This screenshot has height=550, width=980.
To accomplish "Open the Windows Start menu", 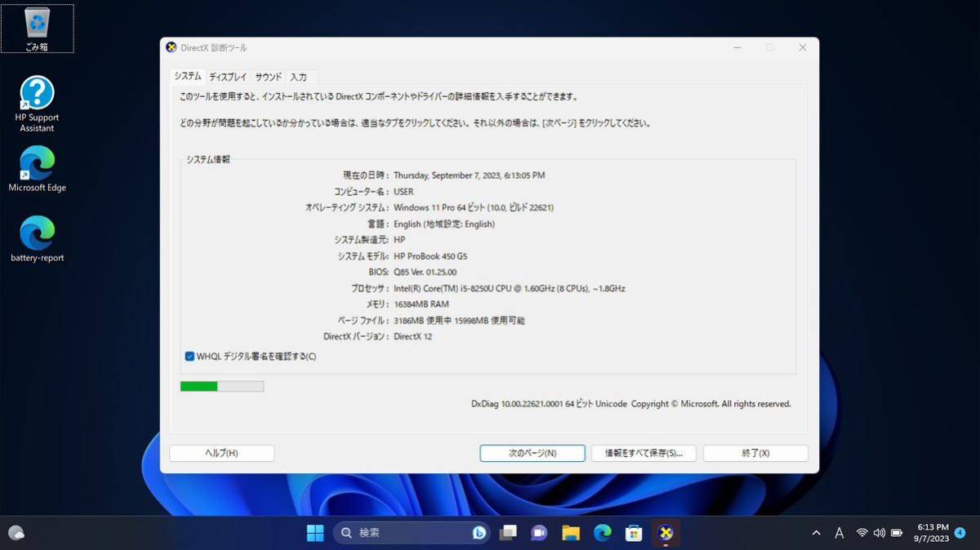I will point(315,533).
